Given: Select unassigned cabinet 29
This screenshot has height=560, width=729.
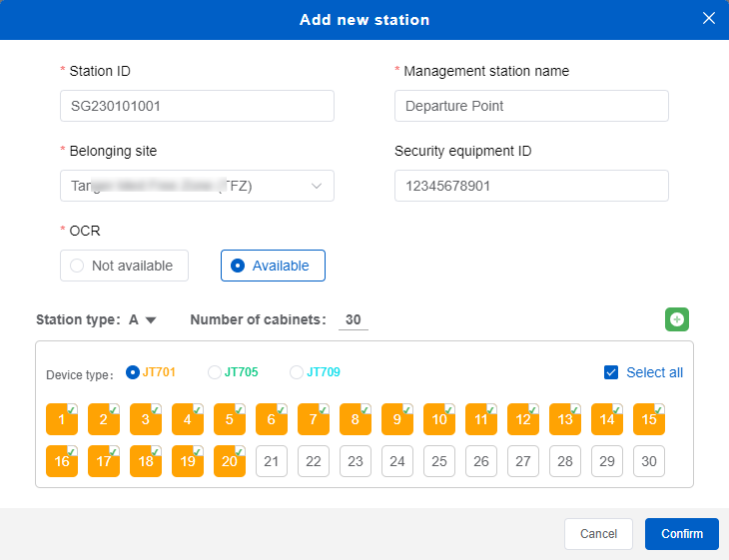Looking at the screenshot, I should (607, 461).
